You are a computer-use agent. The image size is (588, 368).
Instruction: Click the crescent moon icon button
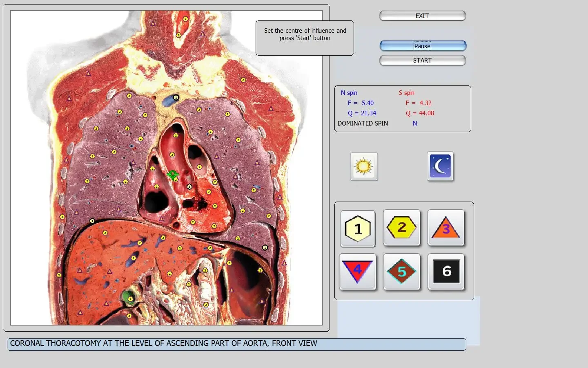(440, 166)
